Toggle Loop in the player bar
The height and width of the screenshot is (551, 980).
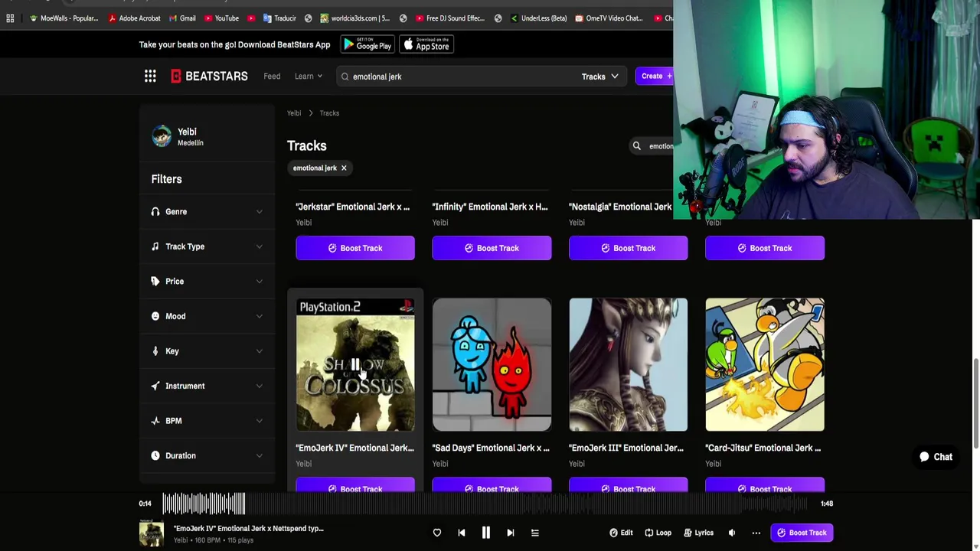pyautogui.click(x=658, y=533)
